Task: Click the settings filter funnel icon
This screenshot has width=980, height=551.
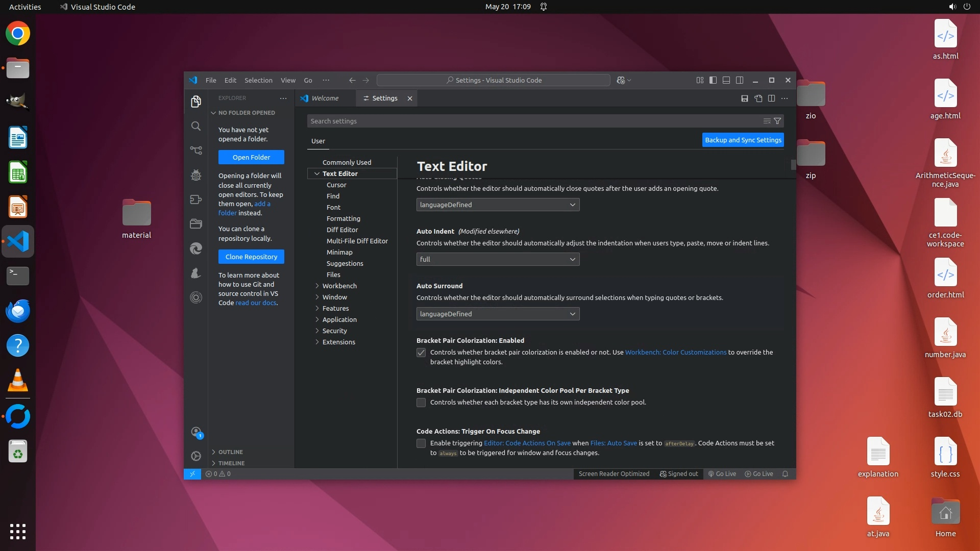Action: tap(777, 121)
